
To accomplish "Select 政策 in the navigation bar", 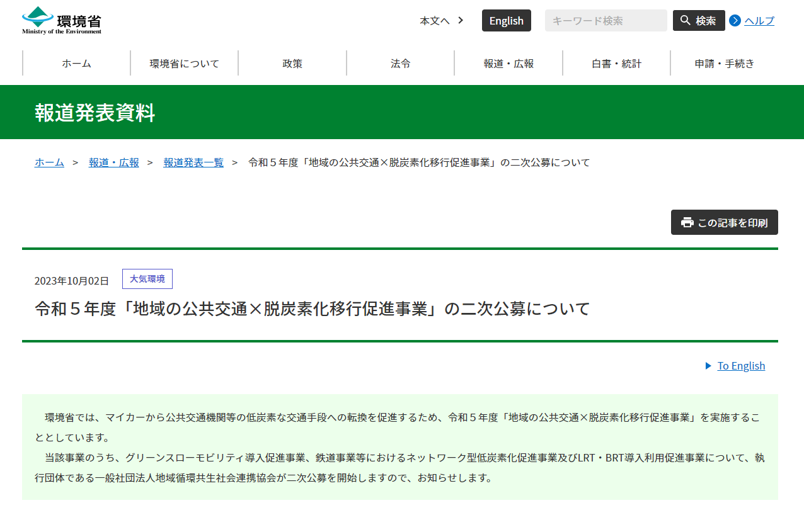I will coord(292,64).
